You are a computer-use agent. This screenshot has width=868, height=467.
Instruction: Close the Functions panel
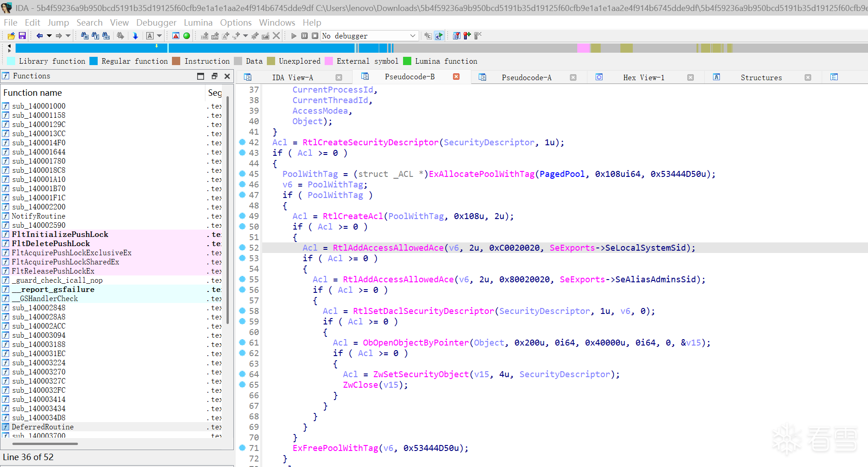[227, 76]
